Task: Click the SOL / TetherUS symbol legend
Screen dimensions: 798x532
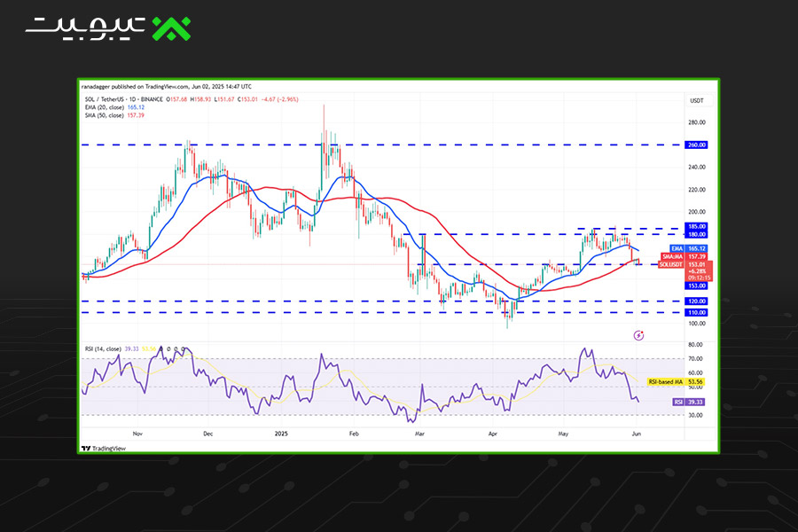Action: (123, 99)
